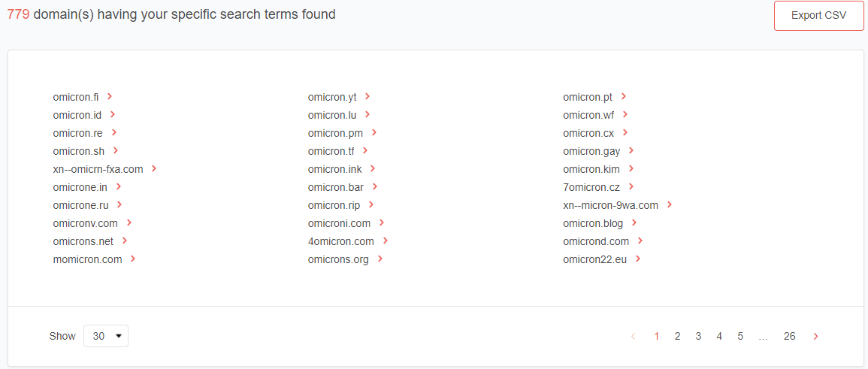The width and height of the screenshot is (868, 369).
Task: Go to the previous results page arrow
Action: pyautogui.click(x=634, y=337)
